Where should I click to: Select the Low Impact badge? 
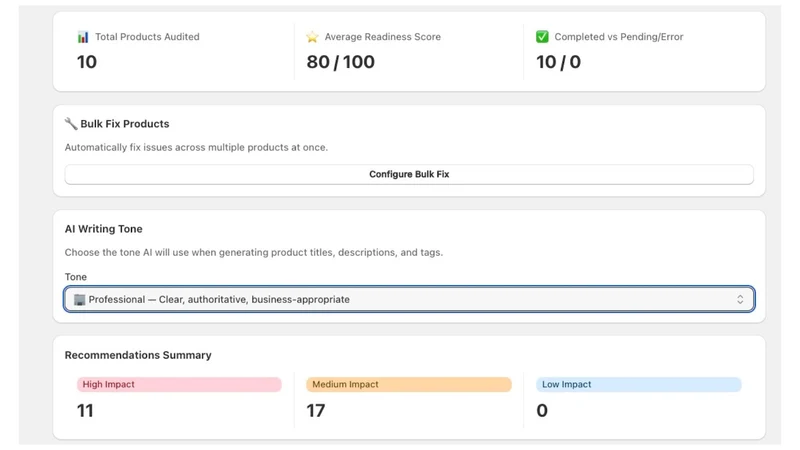click(x=638, y=384)
